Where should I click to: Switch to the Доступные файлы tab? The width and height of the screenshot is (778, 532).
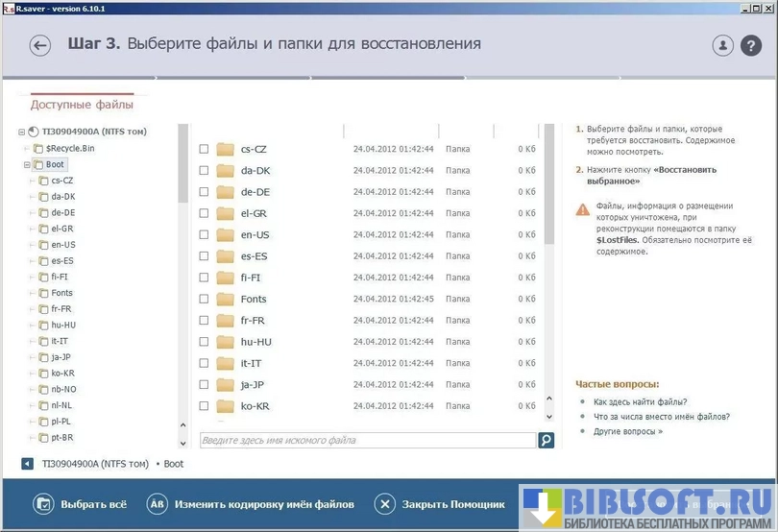pos(82,105)
